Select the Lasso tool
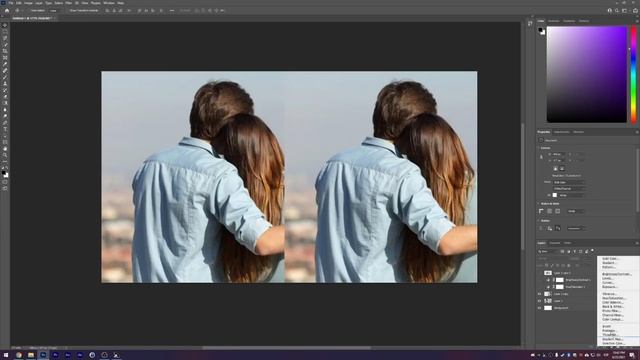 [x=5, y=38]
